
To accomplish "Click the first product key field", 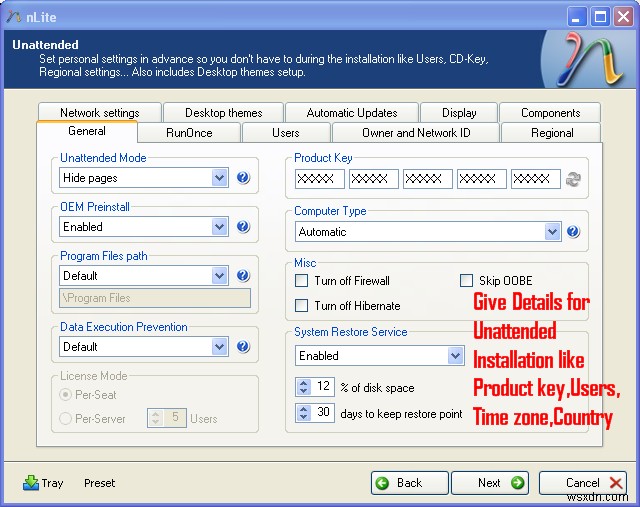I will click(320, 179).
